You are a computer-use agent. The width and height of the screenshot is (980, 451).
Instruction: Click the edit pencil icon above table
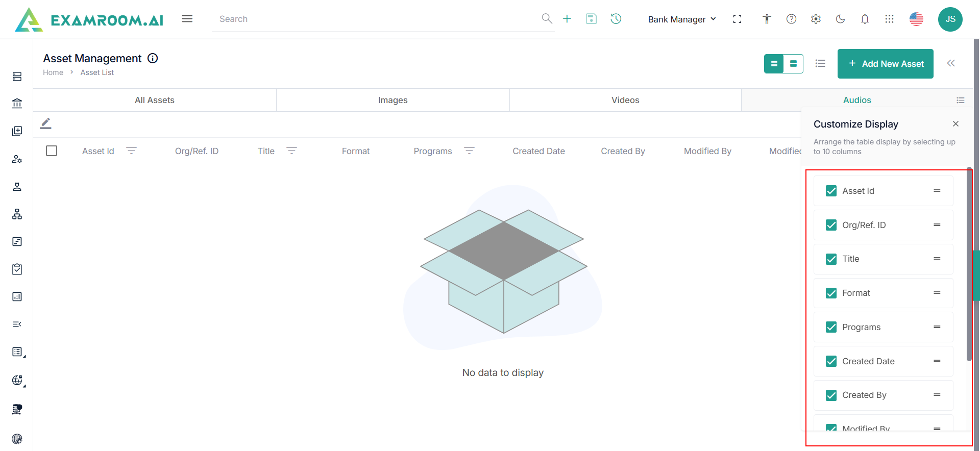pos(46,123)
